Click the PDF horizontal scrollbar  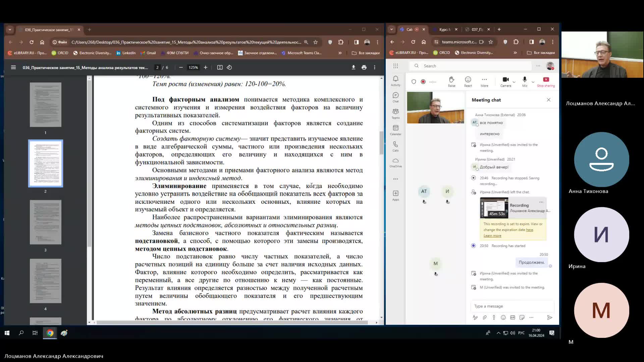coord(232,322)
